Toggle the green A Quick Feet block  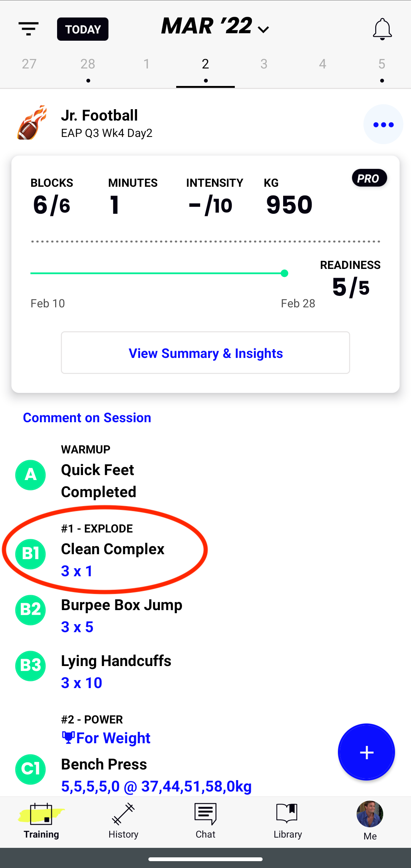click(x=30, y=475)
